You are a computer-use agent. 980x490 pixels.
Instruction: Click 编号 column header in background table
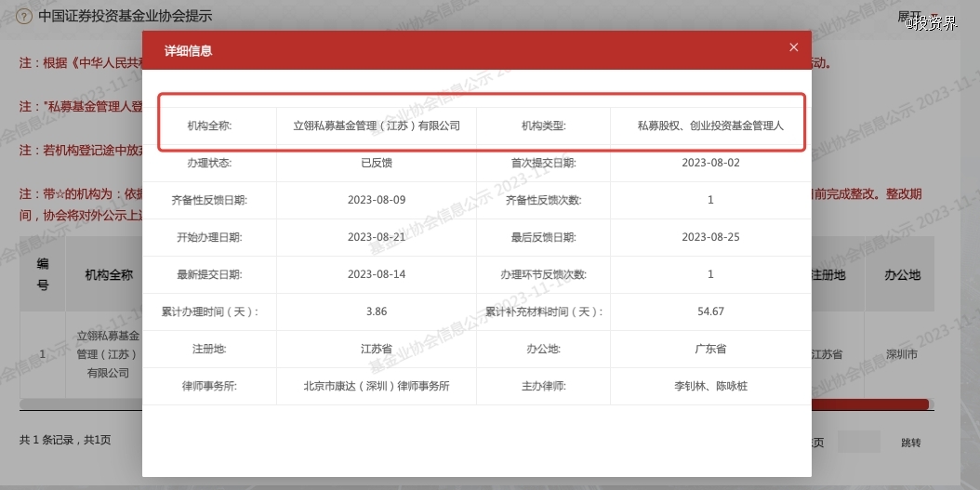click(43, 273)
